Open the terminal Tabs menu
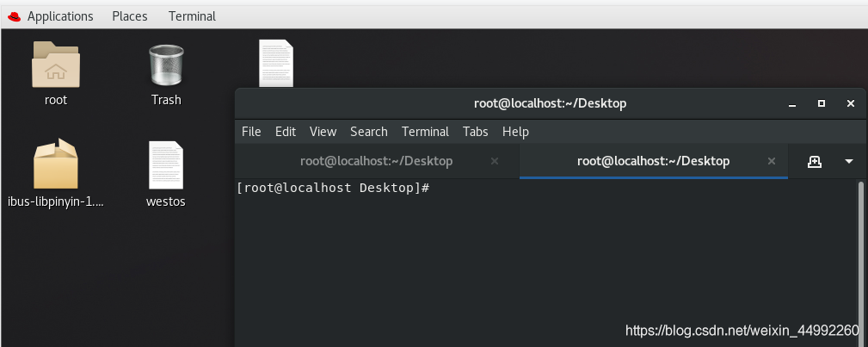868x347 pixels. click(476, 132)
